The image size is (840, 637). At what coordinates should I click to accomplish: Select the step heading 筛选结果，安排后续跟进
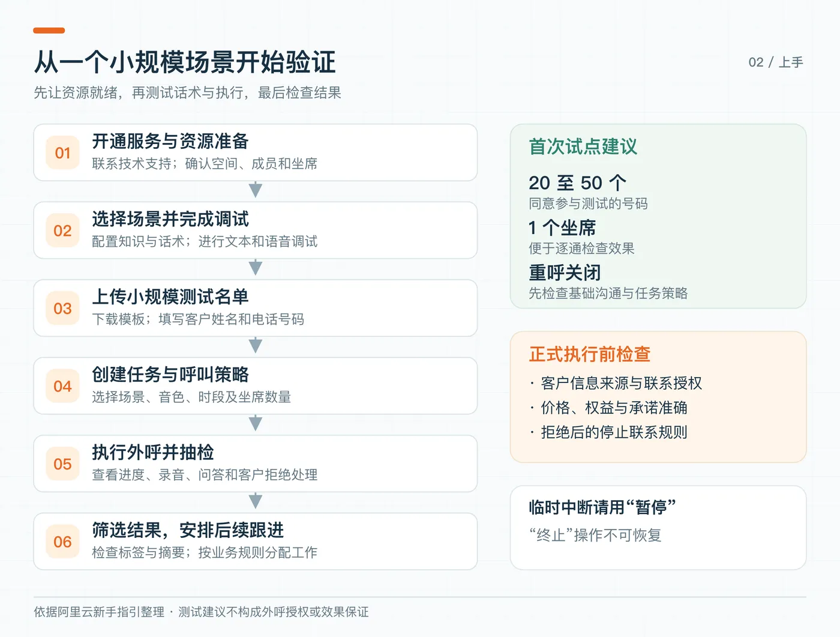[188, 530]
